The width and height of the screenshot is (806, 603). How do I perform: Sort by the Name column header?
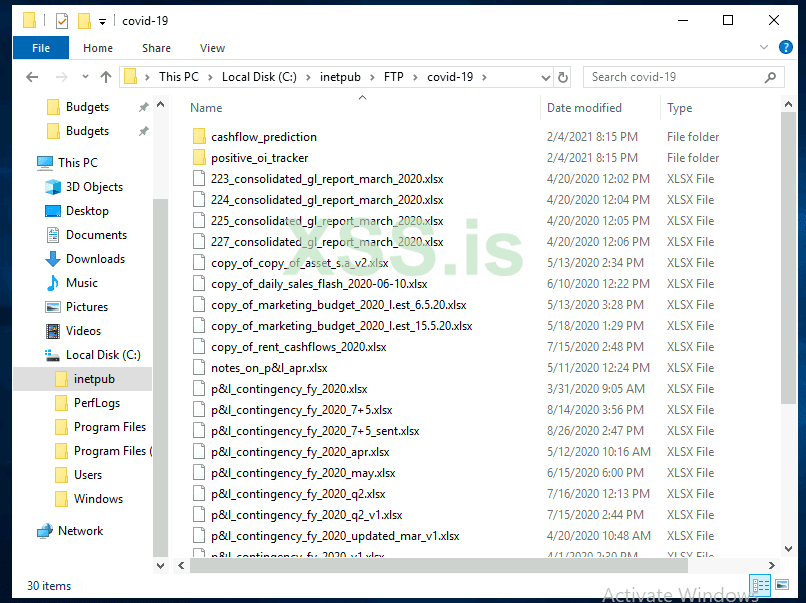[206, 108]
